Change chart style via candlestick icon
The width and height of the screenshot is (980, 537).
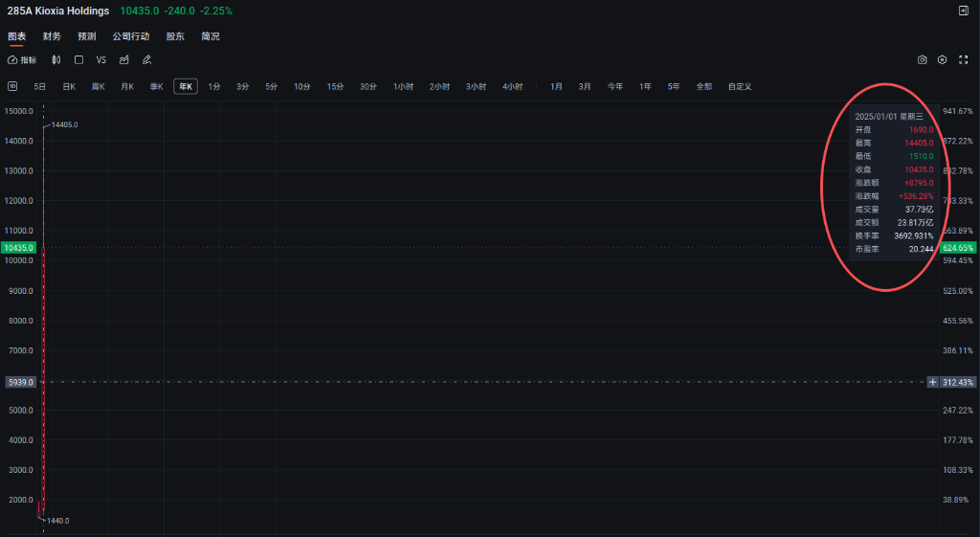point(56,59)
